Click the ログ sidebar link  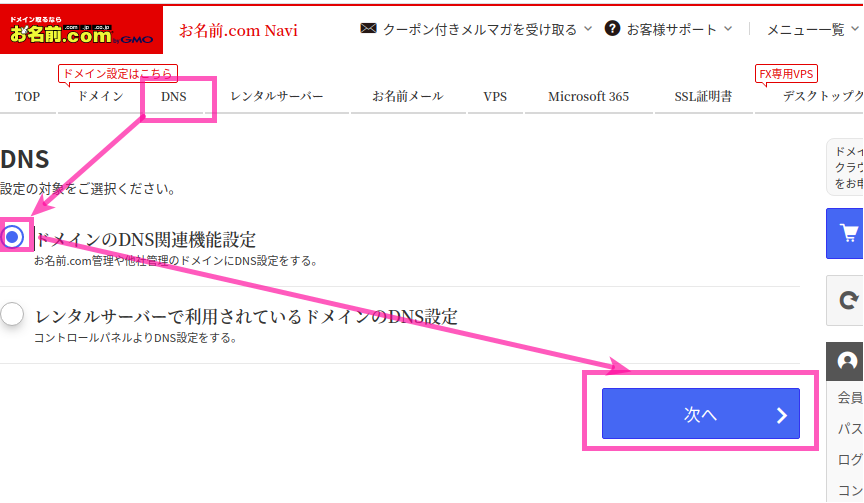[x=850, y=459]
